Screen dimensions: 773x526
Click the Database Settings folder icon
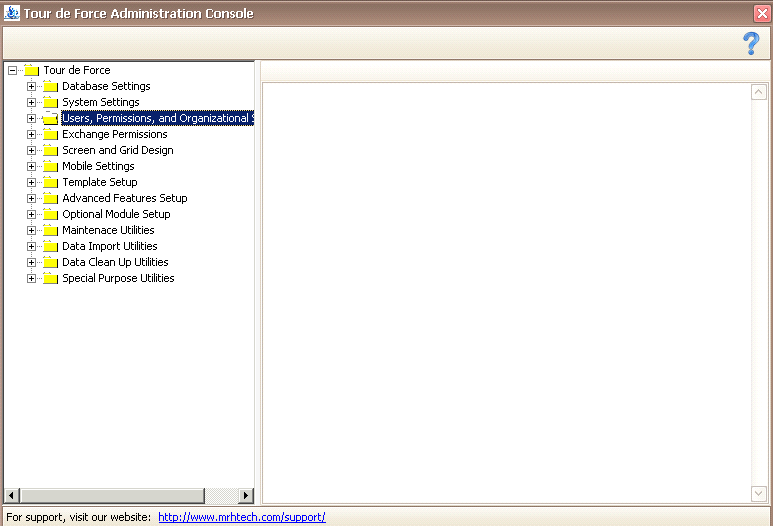[x=50, y=86]
